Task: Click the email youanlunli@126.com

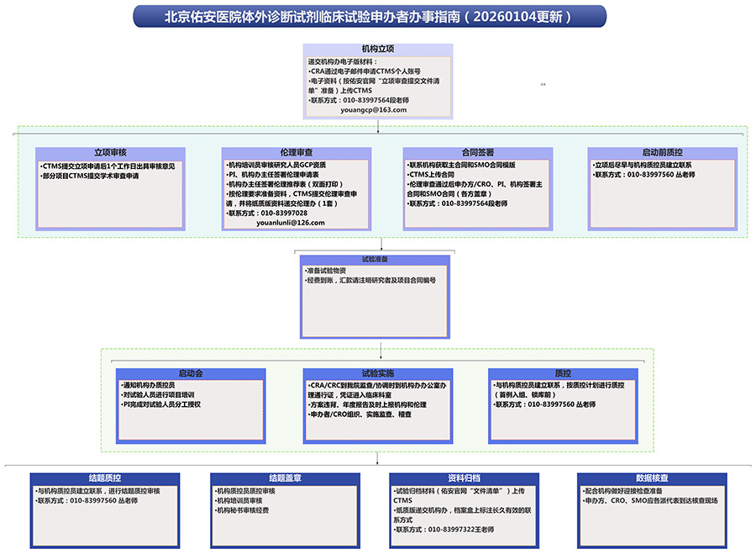Action: (x=291, y=223)
